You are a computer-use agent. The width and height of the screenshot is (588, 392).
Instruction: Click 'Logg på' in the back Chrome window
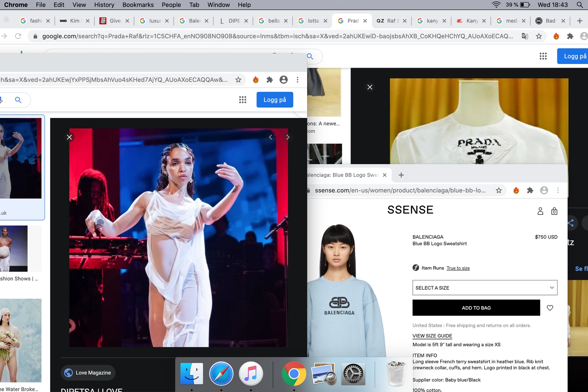click(573, 56)
